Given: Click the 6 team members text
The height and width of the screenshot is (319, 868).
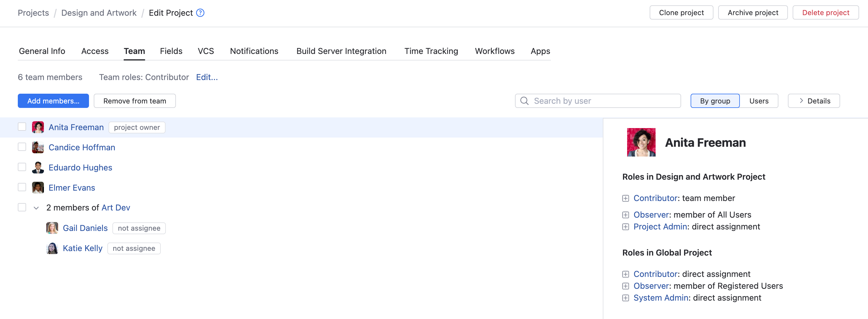Looking at the screenshot, I should [50, 77].
